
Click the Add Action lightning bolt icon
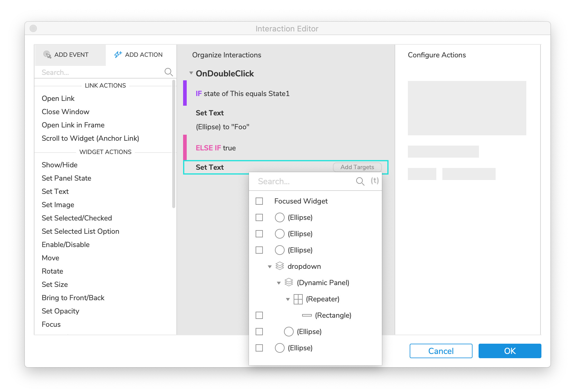[x=118, y=54]
